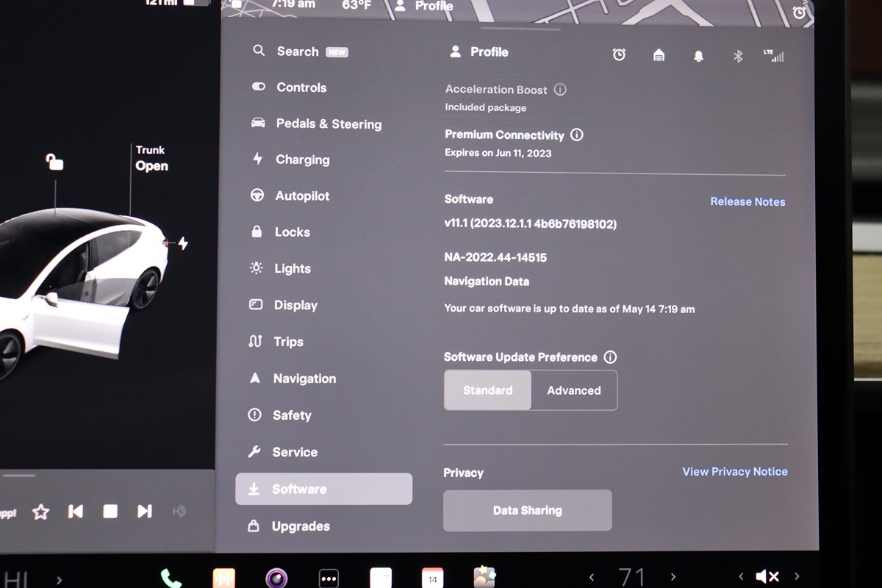Viewport: 882px width, 588px height.
Task: Click the Search settings field
Action: coord(298,51)
